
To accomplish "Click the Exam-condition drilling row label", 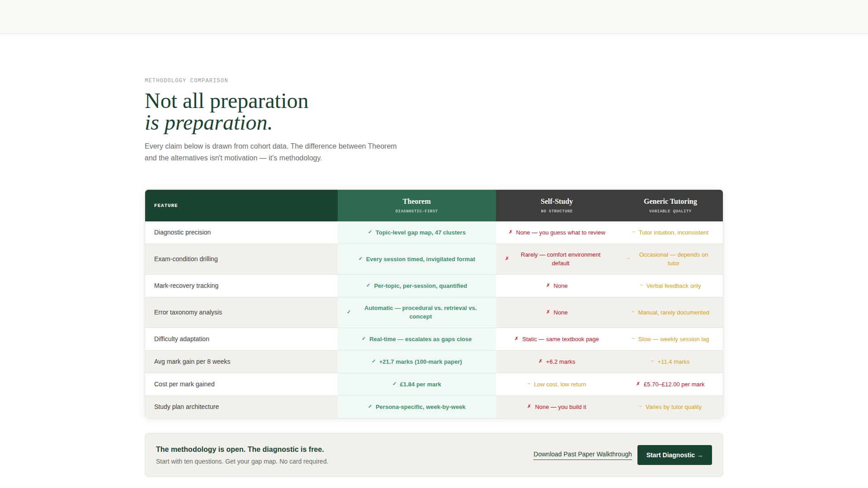I will coord(186,259).
